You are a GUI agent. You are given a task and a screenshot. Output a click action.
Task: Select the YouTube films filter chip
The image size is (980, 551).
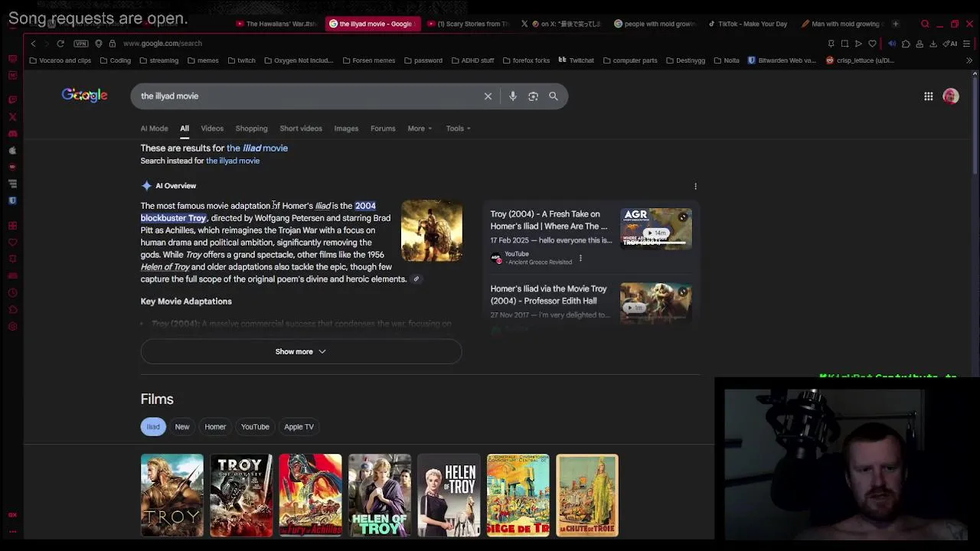tap(255, 427)
